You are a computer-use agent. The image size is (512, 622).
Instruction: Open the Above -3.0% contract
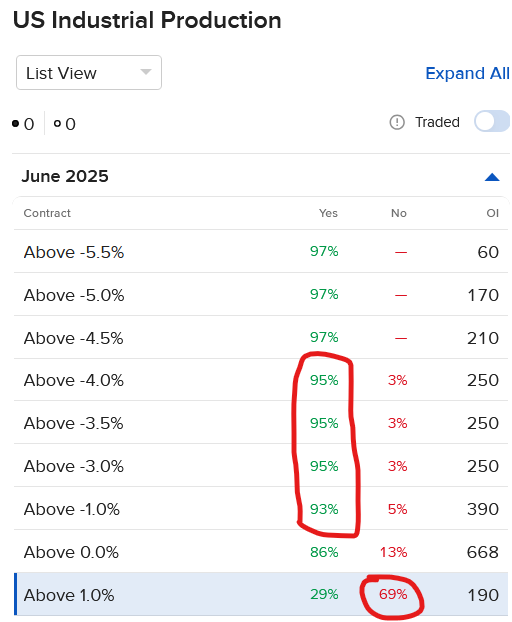(261, 466)
